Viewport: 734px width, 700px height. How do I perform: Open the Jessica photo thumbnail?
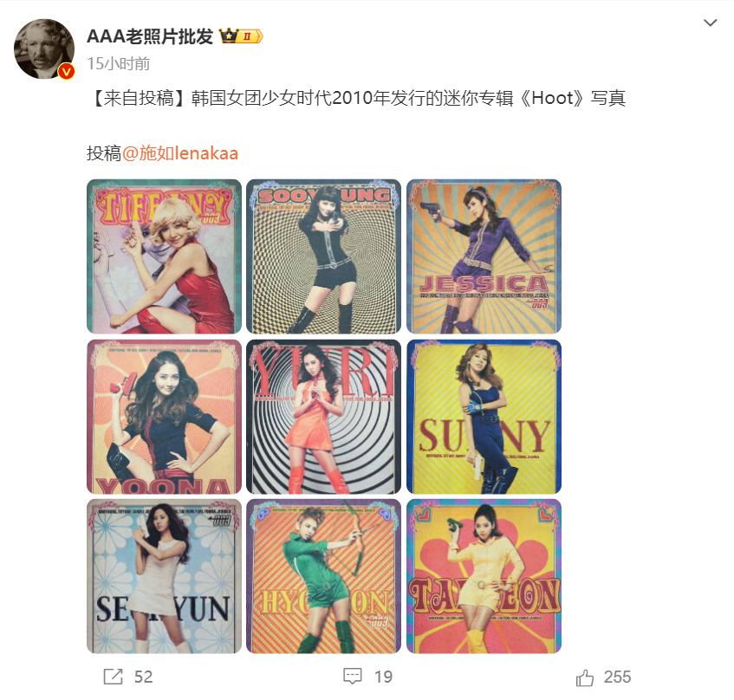pyautogui.click(x=484, y=256)
